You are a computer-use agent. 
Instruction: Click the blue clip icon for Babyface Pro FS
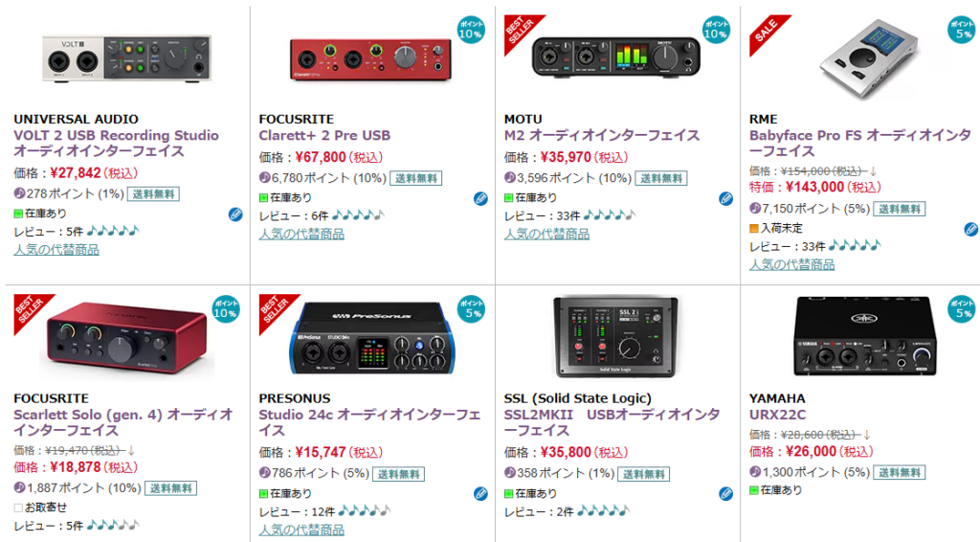click(970, 229)
